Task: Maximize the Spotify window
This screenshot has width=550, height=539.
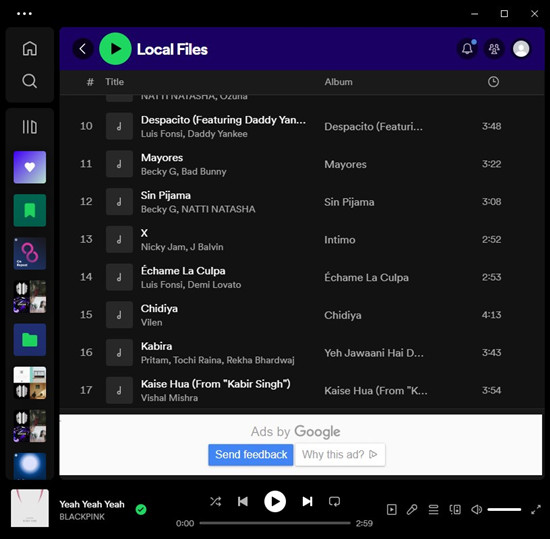Action: (504, 14)
